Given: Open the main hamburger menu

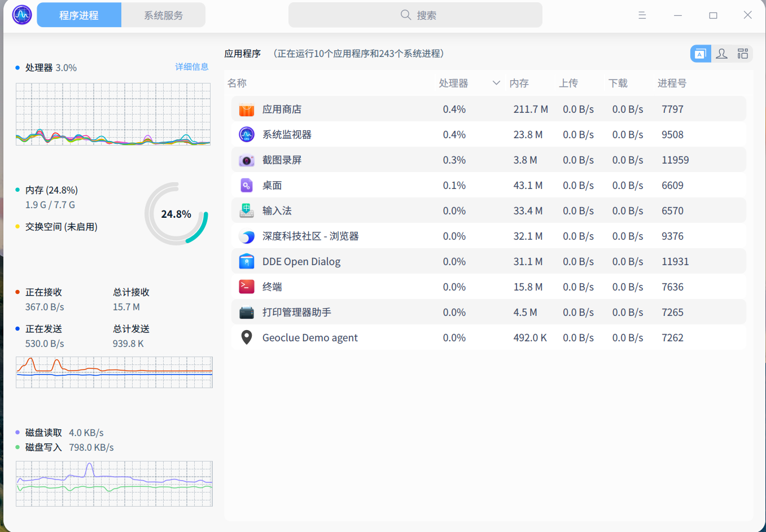Looking at the screenshot, I should pos(642,15).
